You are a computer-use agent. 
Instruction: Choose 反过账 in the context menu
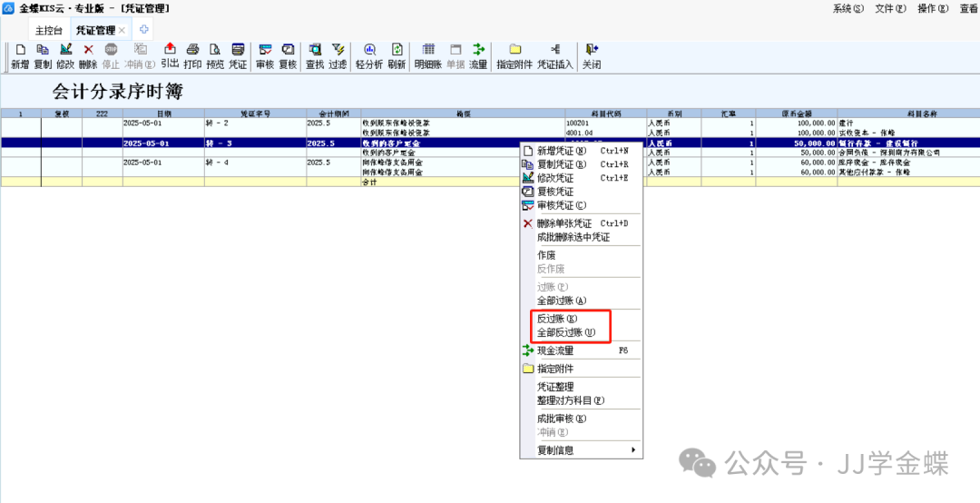556,319
